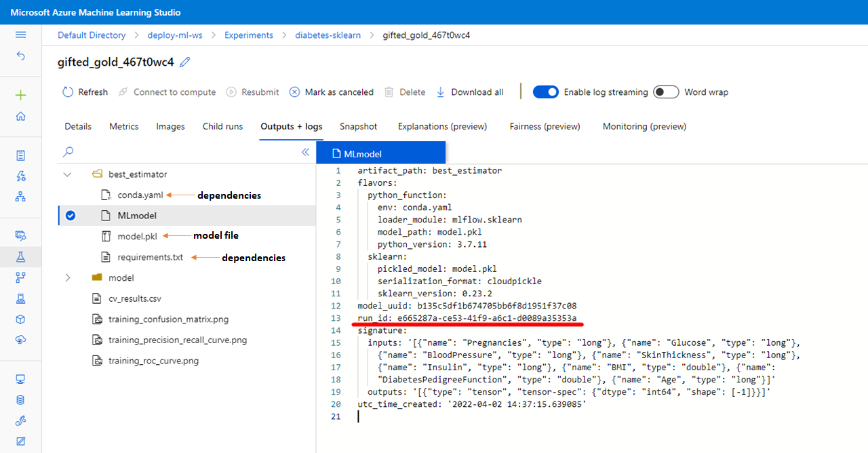The width and height of the screenshot is (868, 453).
Task: Turn on the Word wrap toggle
Action: (x=666, y=92)
